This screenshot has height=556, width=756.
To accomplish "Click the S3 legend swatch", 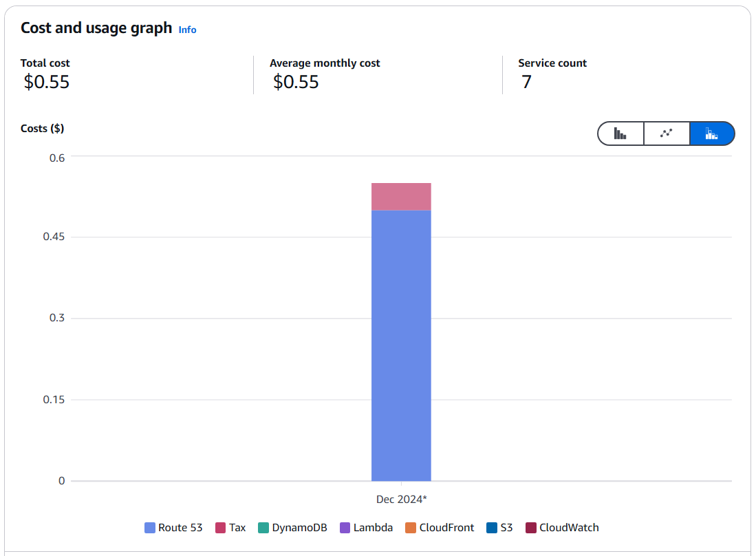I will [492, 528].
